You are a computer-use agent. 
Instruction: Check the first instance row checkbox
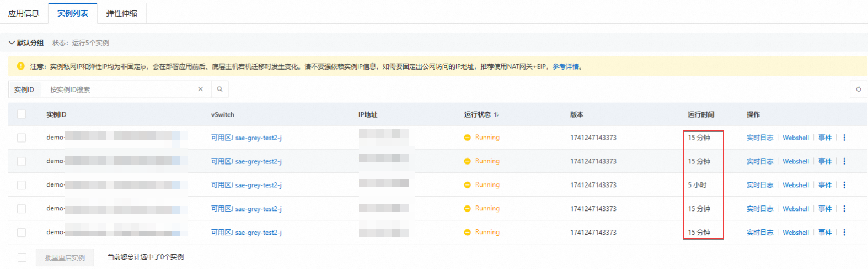pyautogui.click(x=22, y=138)
